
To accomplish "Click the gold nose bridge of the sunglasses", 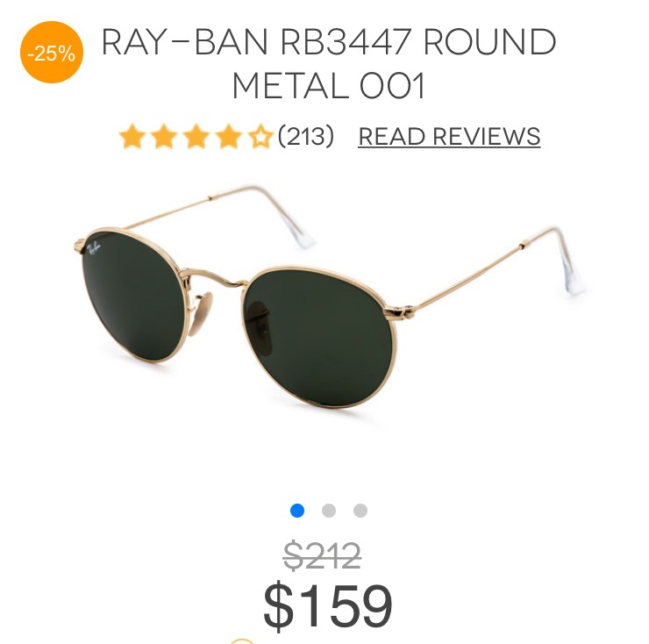I will pos(215,278).
